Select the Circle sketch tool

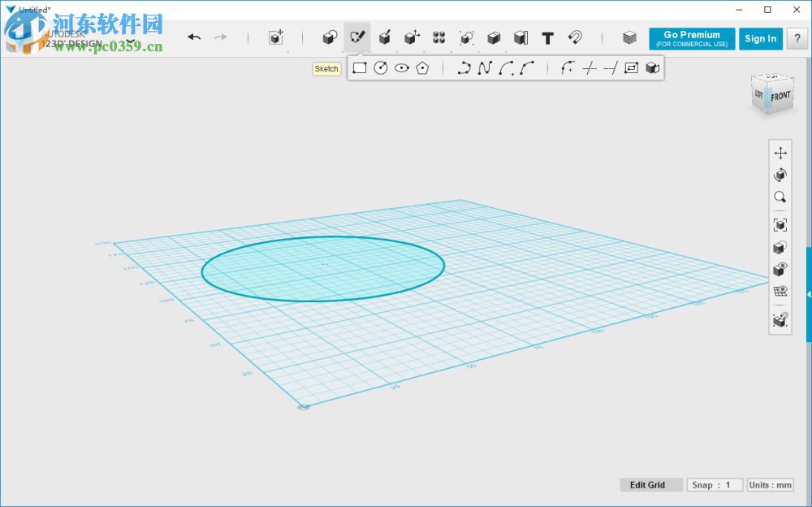coord(379,68)
